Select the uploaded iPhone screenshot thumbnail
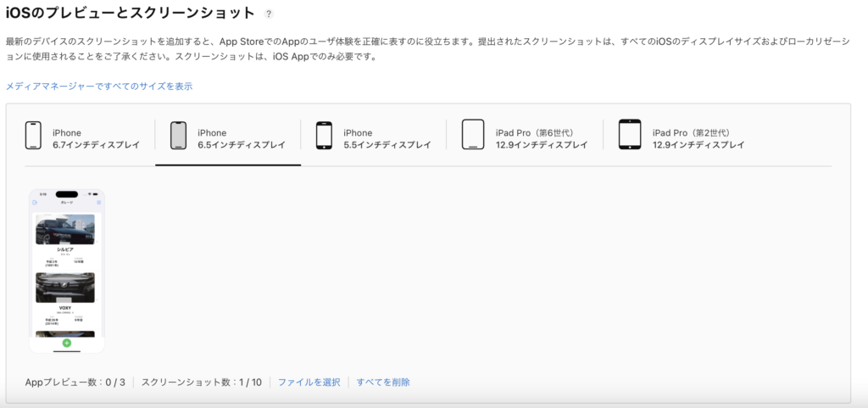 (x=67, y=271)
